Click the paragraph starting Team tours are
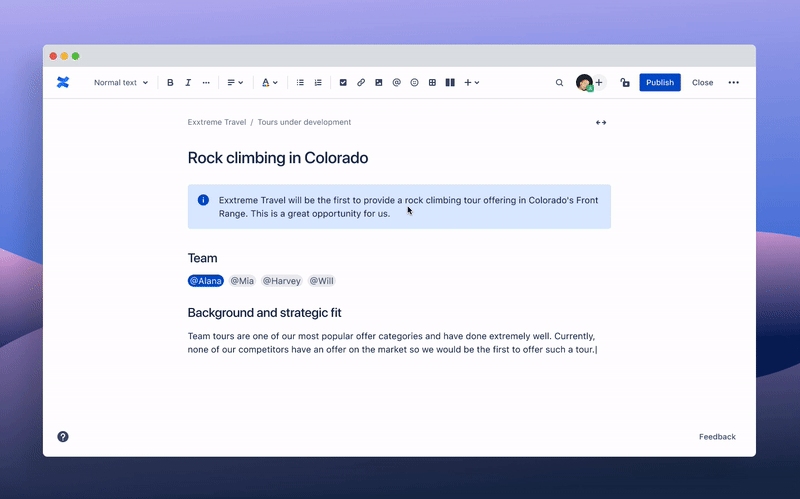800x499 pixels. [392, 343]
